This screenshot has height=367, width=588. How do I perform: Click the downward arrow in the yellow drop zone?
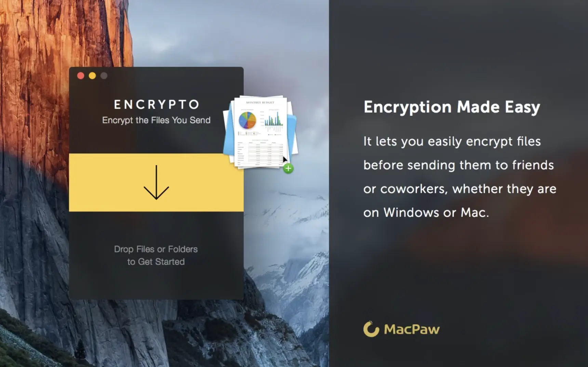156,182
